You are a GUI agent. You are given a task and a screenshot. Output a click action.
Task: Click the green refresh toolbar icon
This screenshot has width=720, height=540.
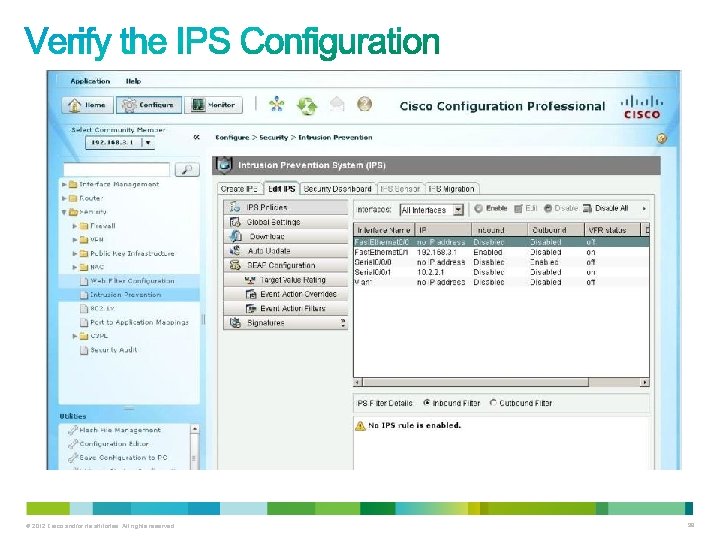[x=307, y=106]
